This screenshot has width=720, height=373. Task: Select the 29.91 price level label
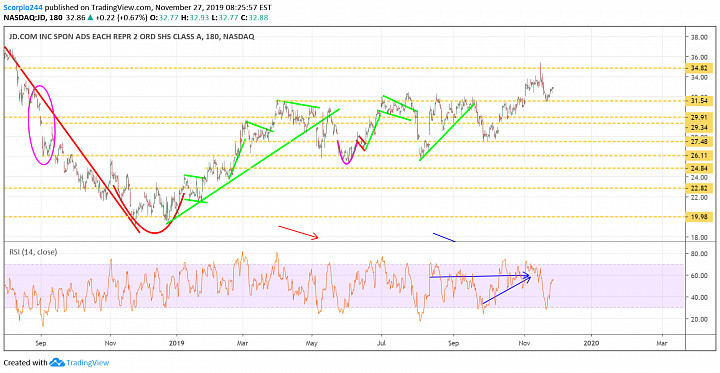(x=699, y=117)
